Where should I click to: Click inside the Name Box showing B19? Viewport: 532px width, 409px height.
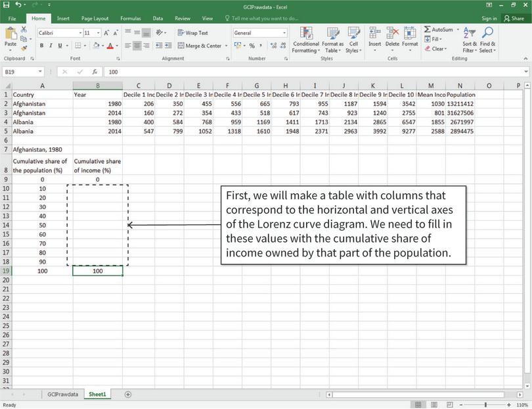pos(20,70)
